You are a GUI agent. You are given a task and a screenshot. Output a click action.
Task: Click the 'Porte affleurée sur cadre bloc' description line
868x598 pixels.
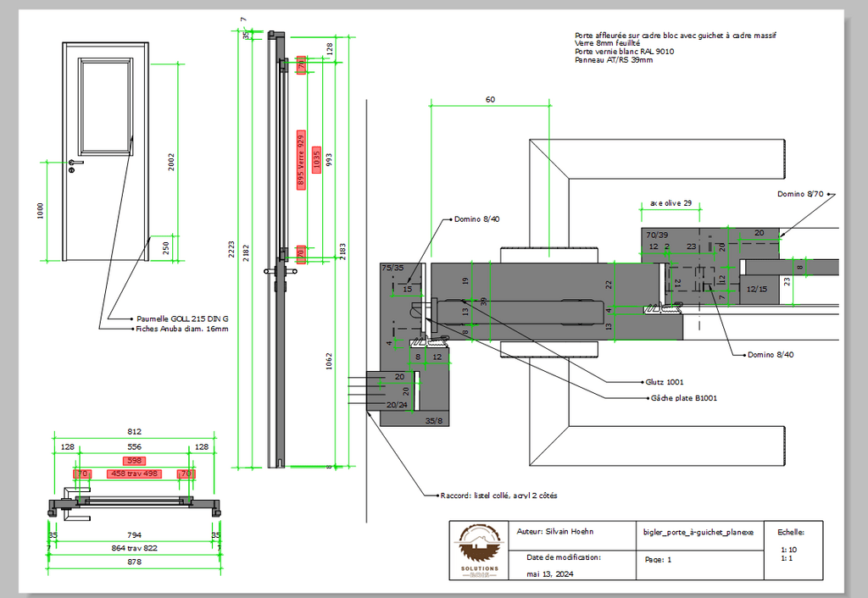pos(676,36)
